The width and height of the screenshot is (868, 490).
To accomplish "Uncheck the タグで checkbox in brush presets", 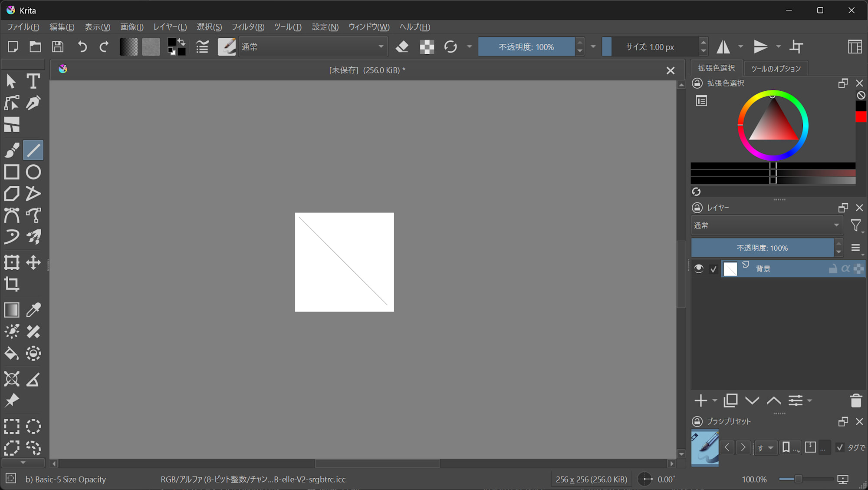I will (841, 447).
